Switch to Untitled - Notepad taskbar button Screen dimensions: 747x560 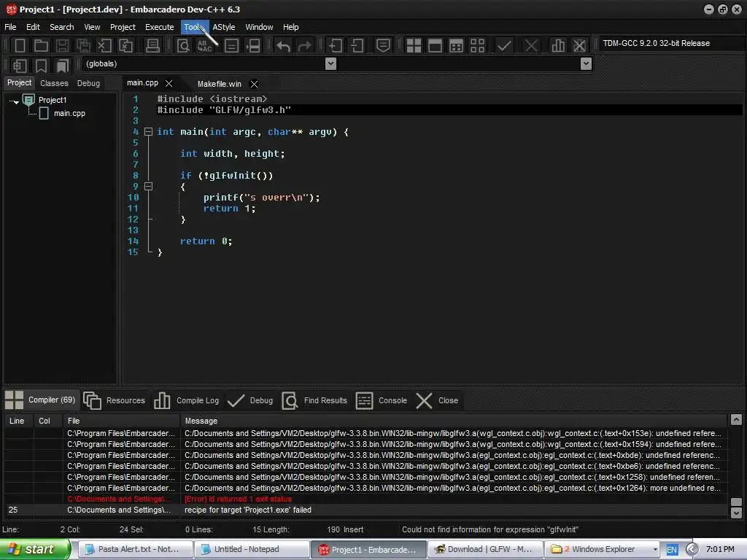pyautogui.click(x=252, y=550)
